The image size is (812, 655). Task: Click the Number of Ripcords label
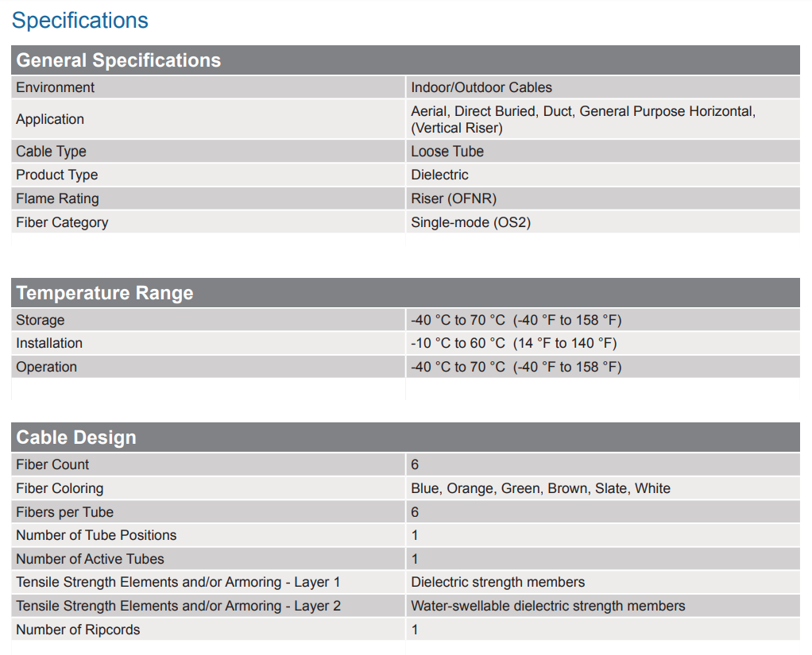click(x=78, y=630)
